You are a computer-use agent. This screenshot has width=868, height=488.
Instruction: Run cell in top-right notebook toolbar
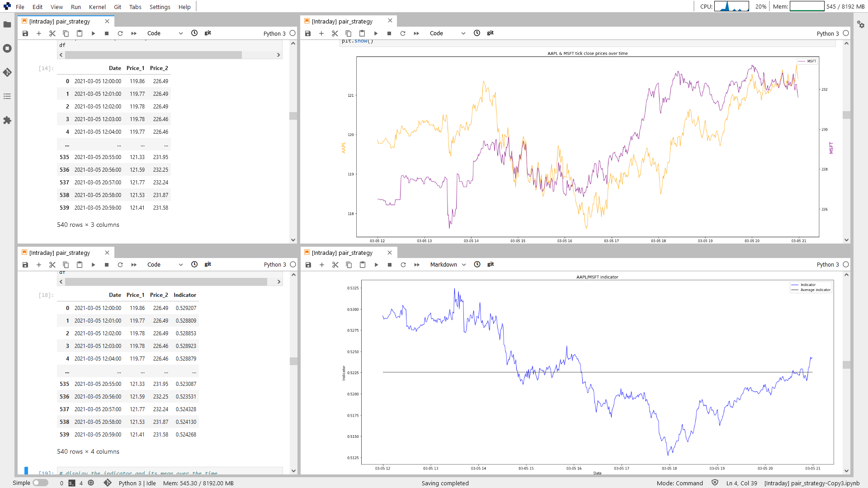pos(376,33)
